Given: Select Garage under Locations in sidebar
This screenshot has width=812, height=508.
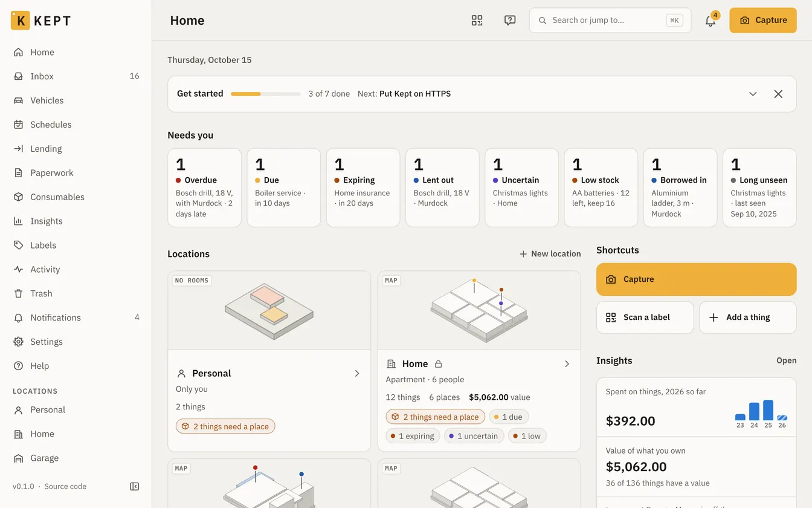Looking at the screenshot, I should (76, 458).
